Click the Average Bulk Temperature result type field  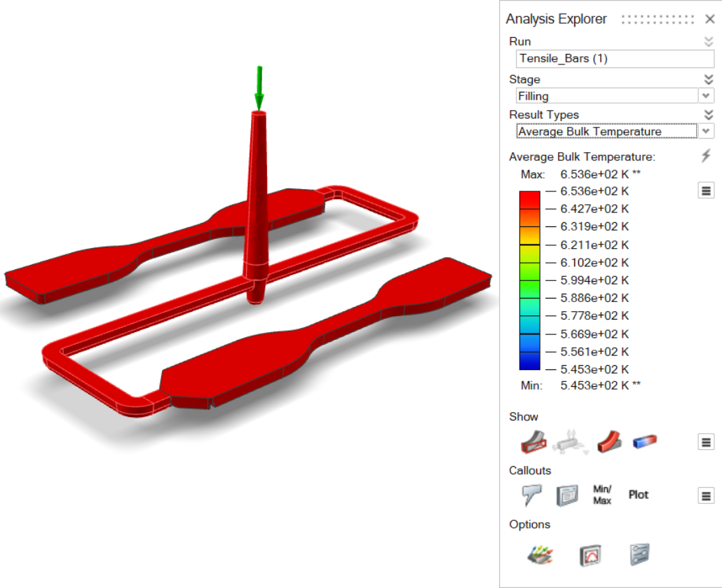[x=606, y=131]
